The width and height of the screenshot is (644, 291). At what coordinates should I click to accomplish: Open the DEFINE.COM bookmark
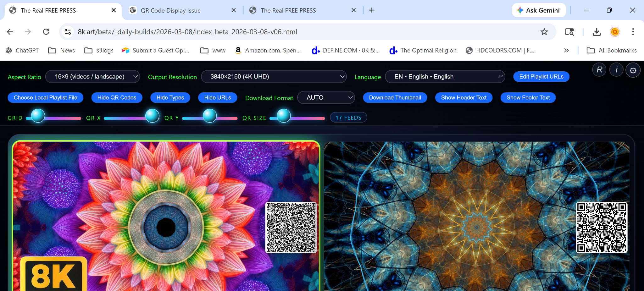(346, 50)
